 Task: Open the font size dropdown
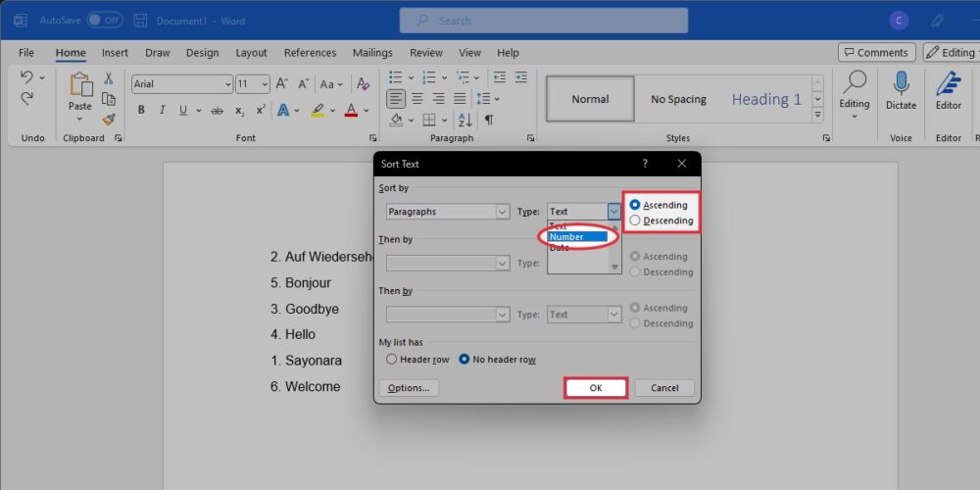point(266,84)
